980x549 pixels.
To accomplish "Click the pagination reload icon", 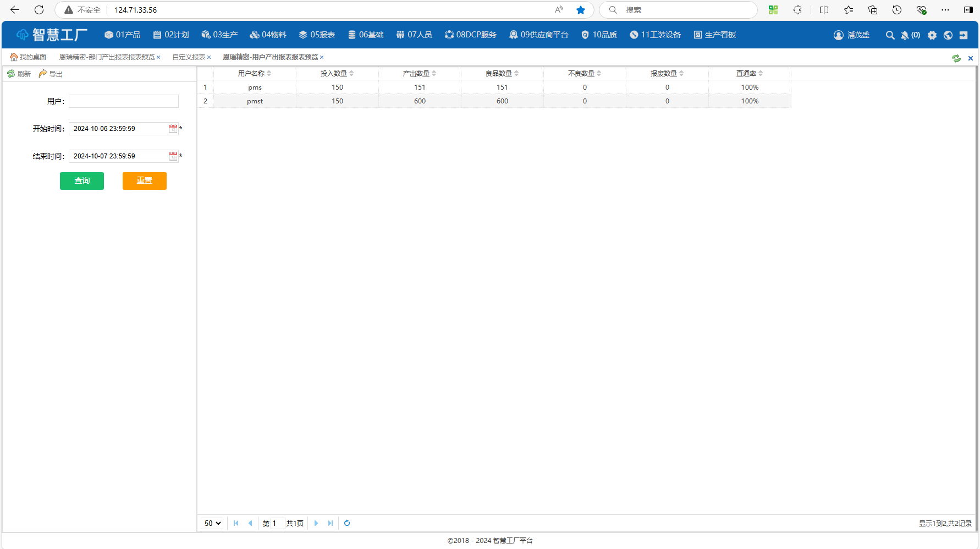I will coord(347,523).
